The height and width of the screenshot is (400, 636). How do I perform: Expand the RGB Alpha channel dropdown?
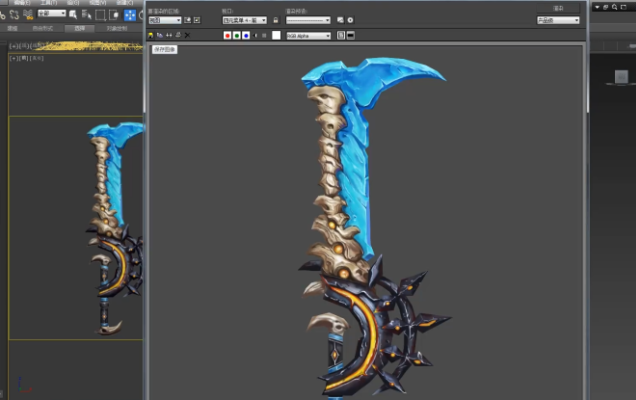308,35
